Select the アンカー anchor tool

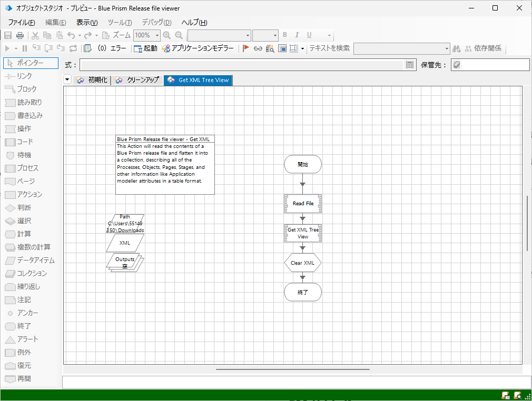(x=23, y=313)
